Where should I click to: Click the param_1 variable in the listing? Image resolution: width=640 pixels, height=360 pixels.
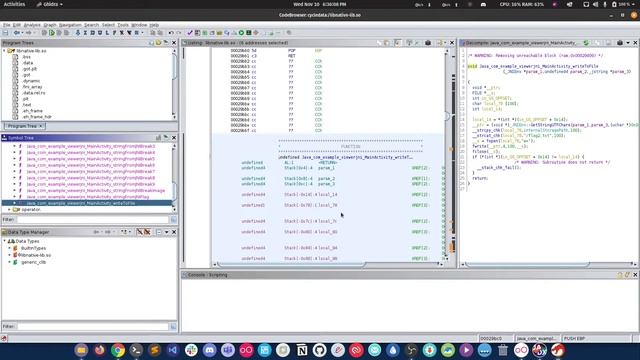(326, 168)
